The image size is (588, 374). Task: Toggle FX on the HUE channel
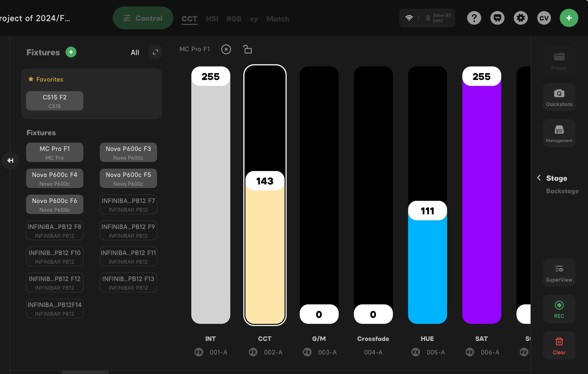[416, 352]
